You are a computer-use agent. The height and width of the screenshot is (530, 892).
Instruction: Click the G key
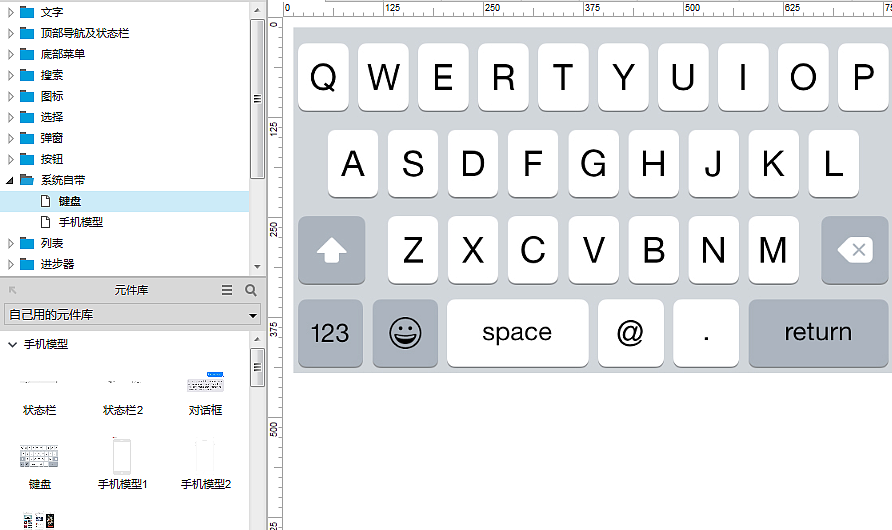tap(593, 164)
